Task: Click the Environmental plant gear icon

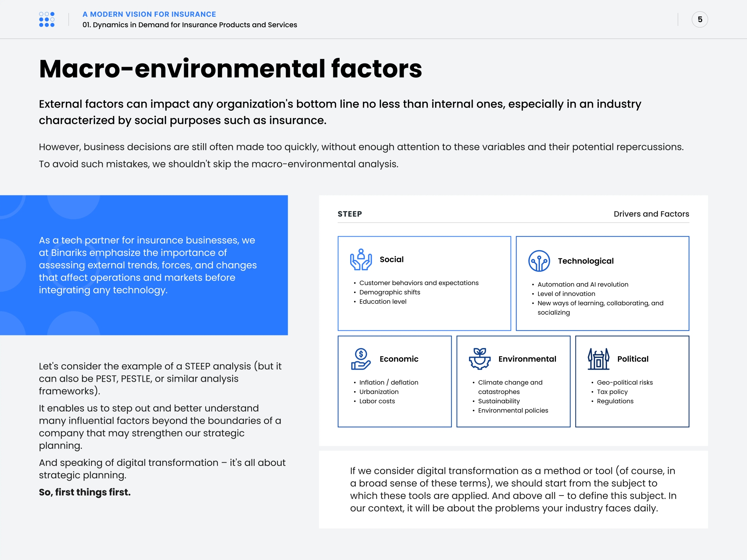Action: tap(480, 359)
